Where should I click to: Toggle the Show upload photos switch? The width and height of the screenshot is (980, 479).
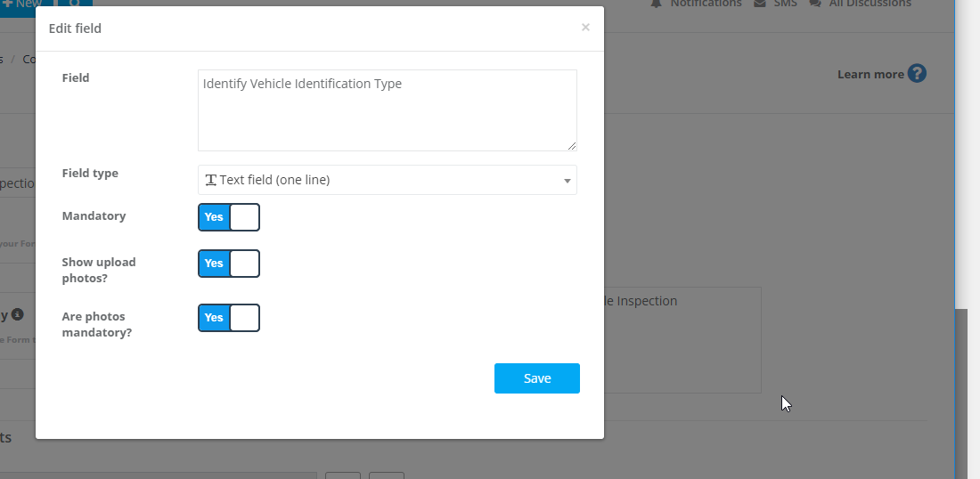click(229, 264)
